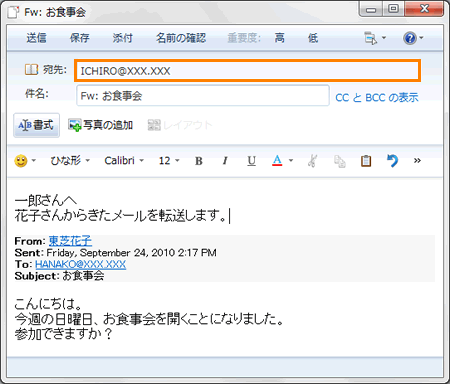Click in the message text 一郎さんへ
450x384 pixels.
coord(46,201)
